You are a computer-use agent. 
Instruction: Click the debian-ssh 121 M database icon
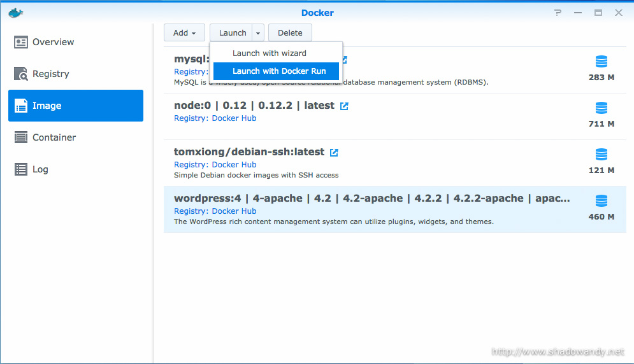point(602,155)
